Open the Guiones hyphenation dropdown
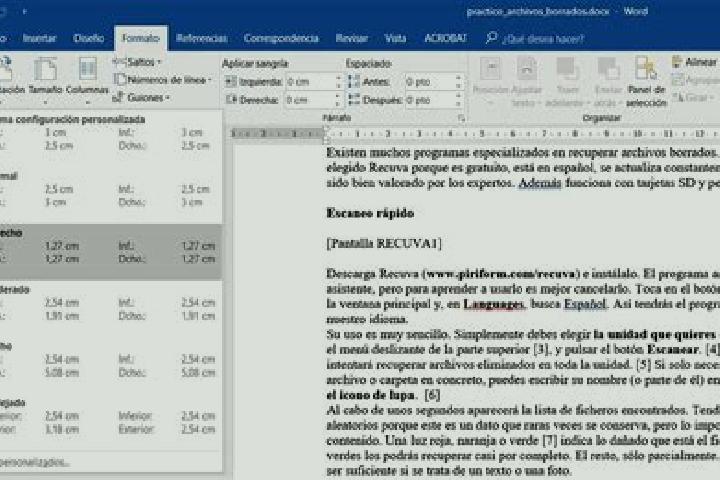Image resolution: width=720 pixels, height=480 pixels. (142, 97)
